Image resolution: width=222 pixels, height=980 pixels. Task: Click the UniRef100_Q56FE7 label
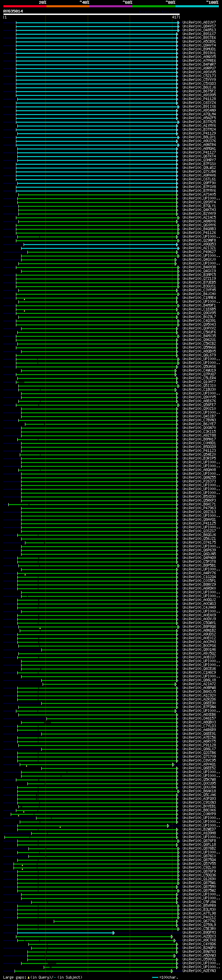[199, 405]
